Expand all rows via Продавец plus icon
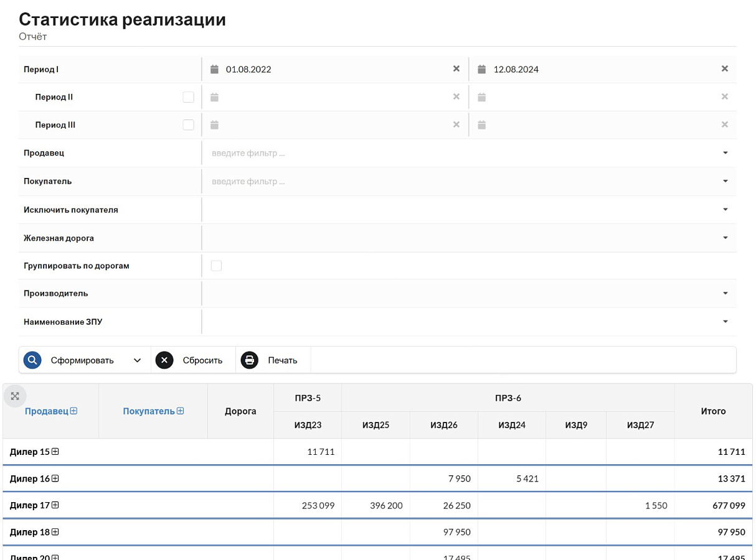The height and width of the screenshot is (560, 756). 74,411
